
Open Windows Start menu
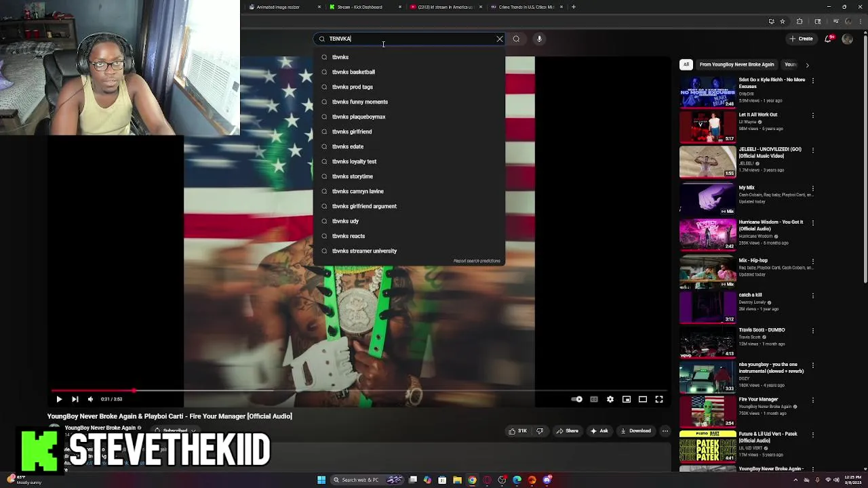coord(321,480)
